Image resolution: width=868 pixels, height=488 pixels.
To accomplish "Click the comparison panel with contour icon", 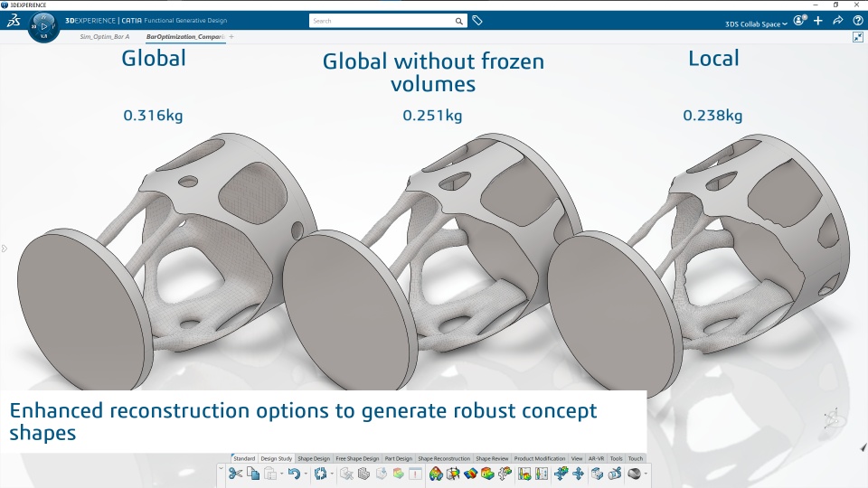I will pyautogui.click(x=524, y=474).
